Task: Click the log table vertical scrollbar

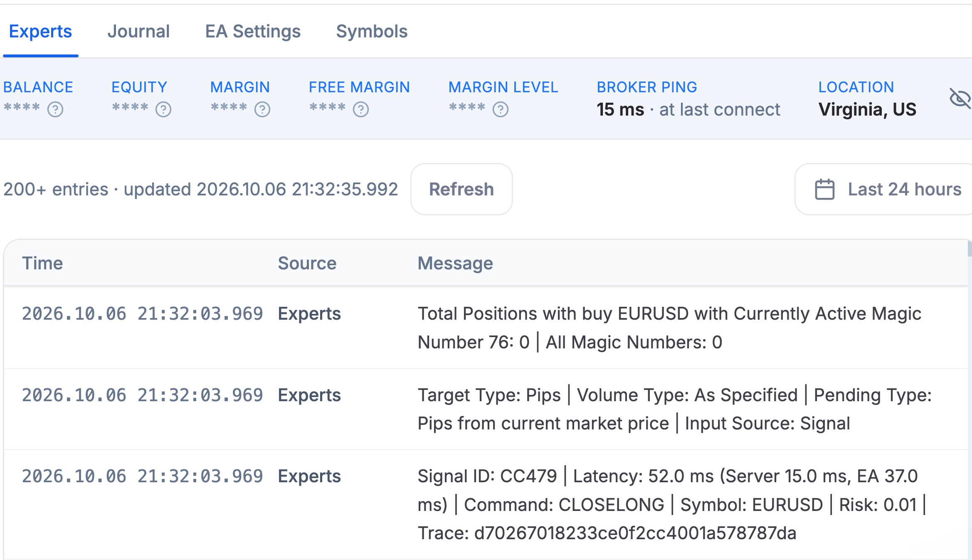Action: [970, 249]
